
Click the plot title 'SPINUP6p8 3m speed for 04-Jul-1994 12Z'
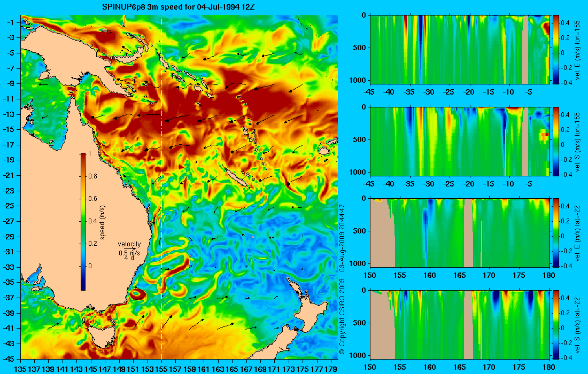point(179,7)
